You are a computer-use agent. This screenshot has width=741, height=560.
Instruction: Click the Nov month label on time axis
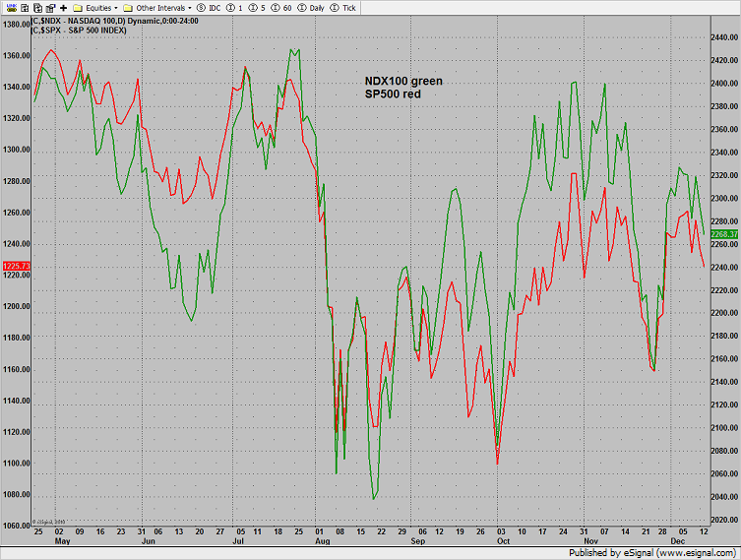coord(591,541)
